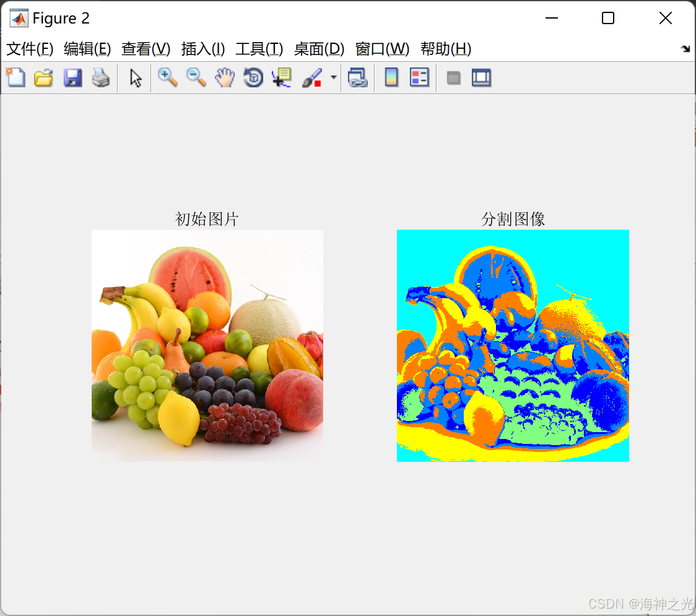
Task: Click the Hide Plot Tools icon
Action: (x=453, y=78)
